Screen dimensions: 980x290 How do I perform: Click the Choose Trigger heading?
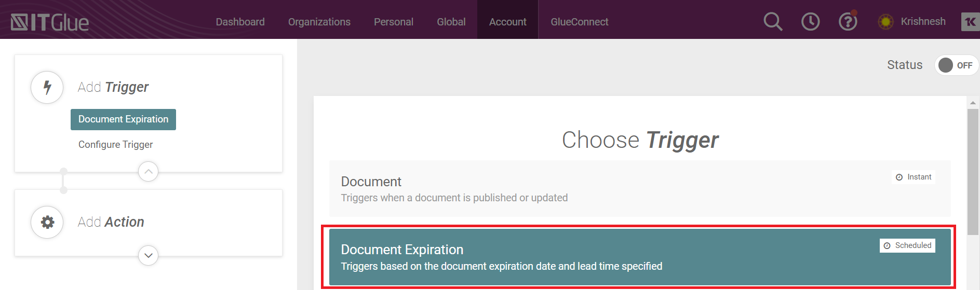(x=640, y=140)
